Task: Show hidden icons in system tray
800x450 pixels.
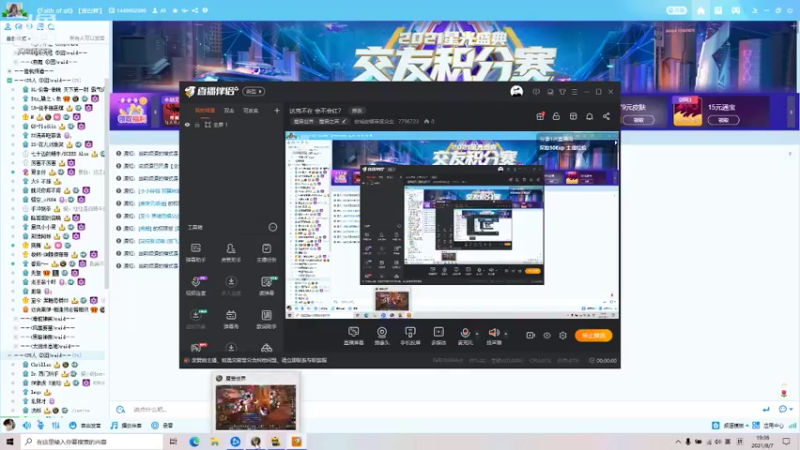Action: (x=678, y=442)
